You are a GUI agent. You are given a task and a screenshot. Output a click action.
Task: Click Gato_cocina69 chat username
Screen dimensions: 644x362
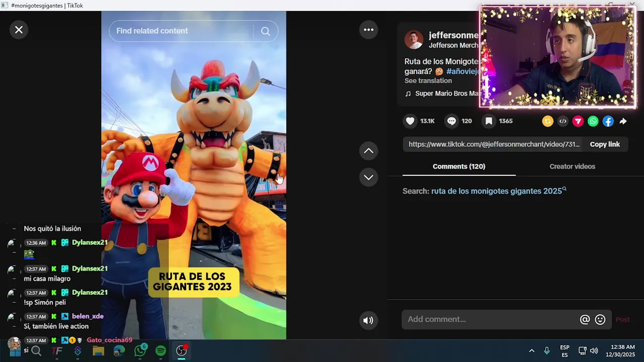pos(109,340)
